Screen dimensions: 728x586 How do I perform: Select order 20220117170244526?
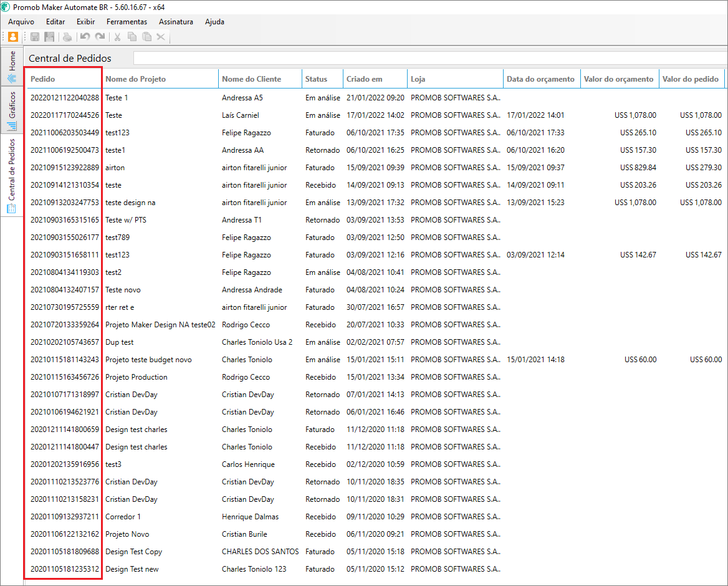[x=65, y=115]
